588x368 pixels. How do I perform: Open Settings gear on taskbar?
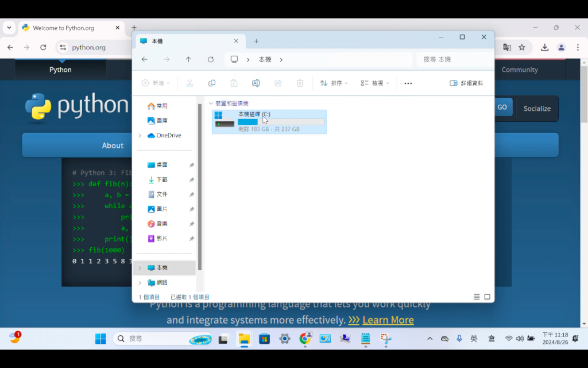[x=285, y=339]
